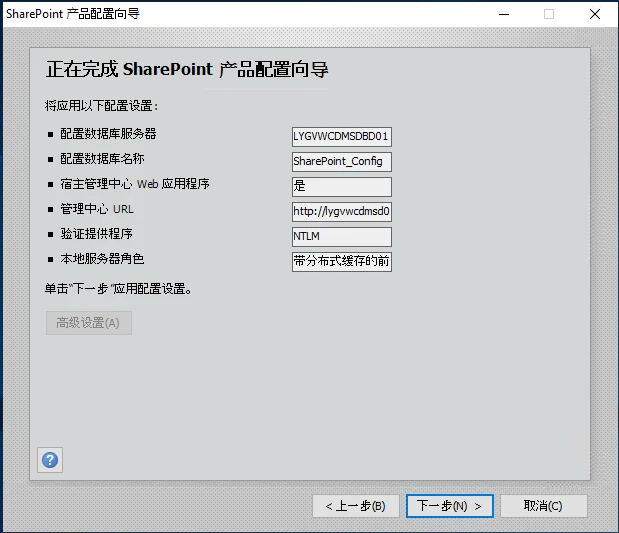Image resolution: width=619 pixels, height=533 pixels.
Task: Click the label 验证提供程序
Action: click(96, 234)
